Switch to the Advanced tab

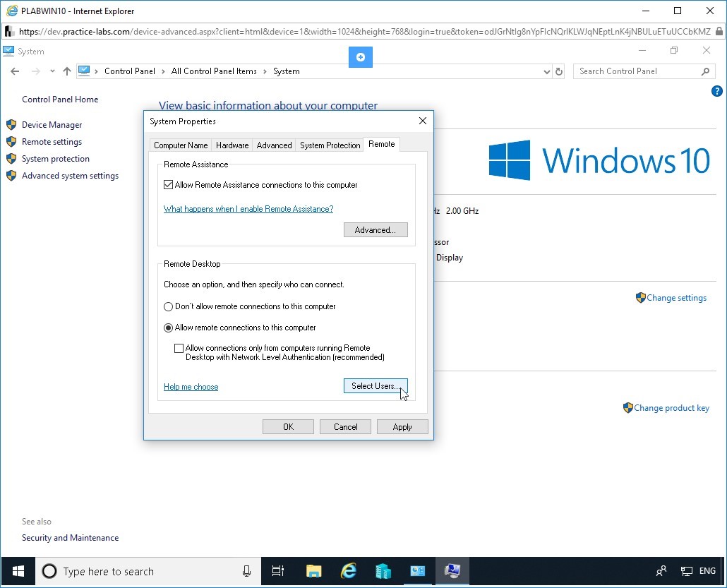(x=274, y=145)
